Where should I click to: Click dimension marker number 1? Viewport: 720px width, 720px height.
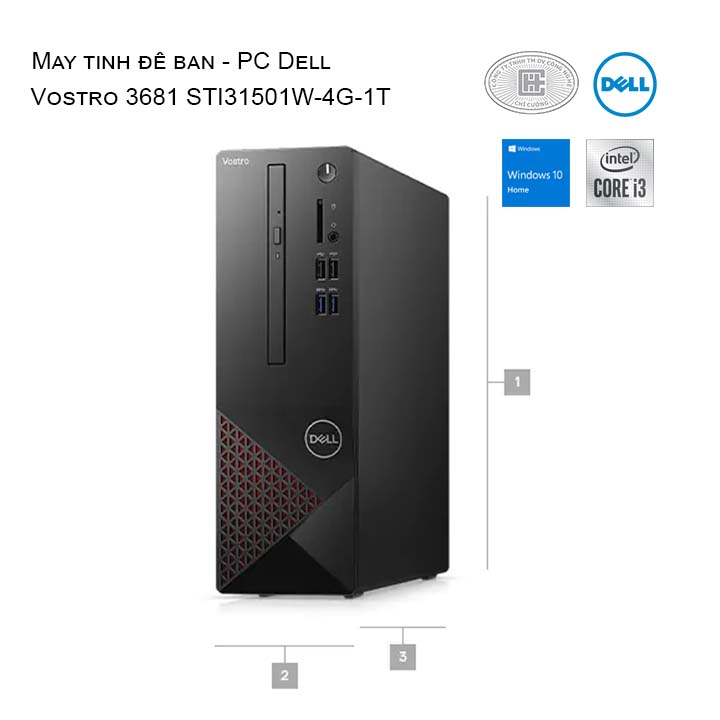(517, 382)
